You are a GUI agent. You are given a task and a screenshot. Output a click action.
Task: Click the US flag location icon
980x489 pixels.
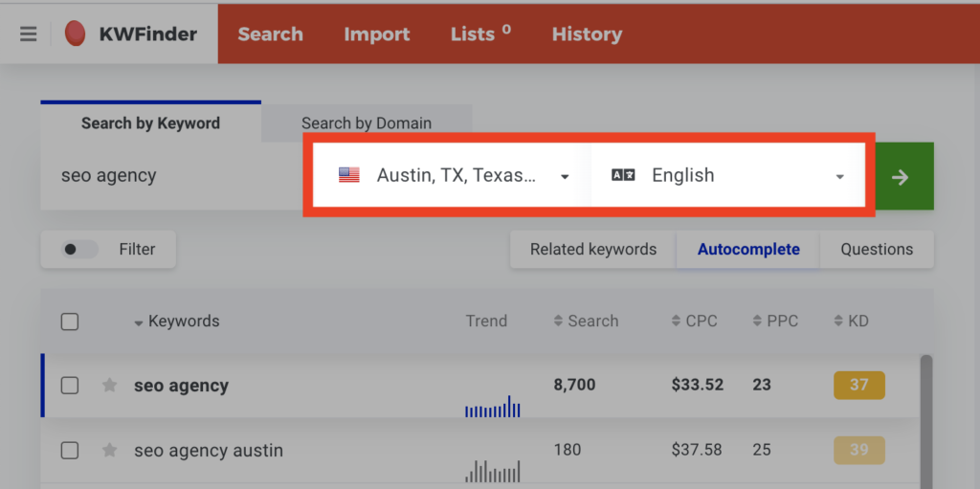tap(348, 175)
